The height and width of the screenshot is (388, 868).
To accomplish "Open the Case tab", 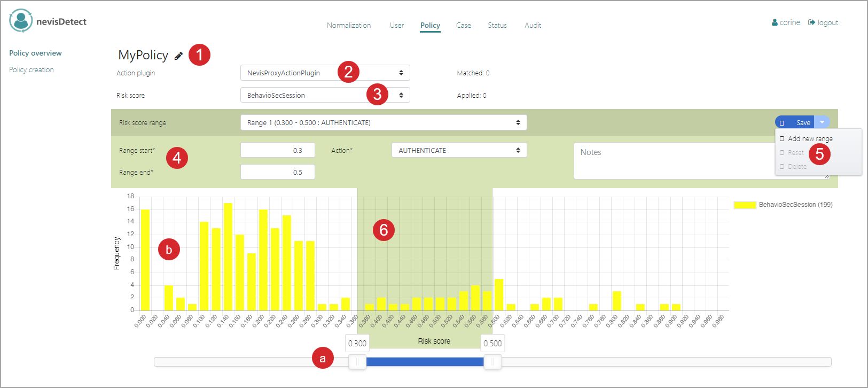I will click(464, 25).
